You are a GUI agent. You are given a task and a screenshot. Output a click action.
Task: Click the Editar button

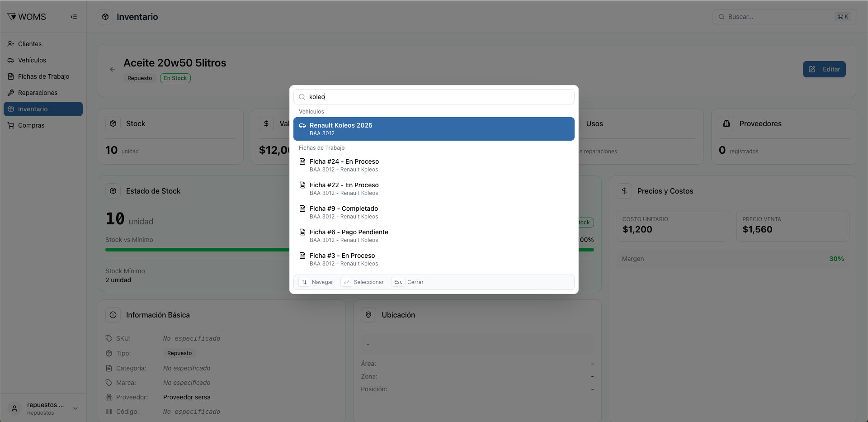[824, 69]
